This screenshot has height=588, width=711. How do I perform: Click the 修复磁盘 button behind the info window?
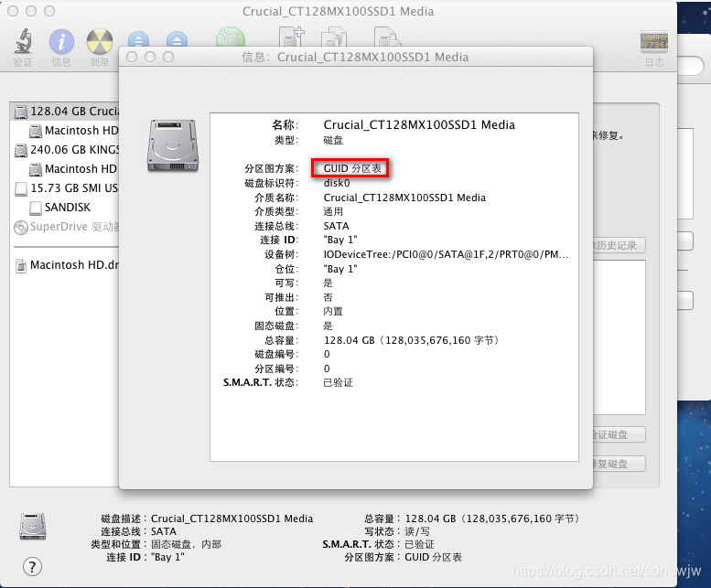[x=619, y=464]
